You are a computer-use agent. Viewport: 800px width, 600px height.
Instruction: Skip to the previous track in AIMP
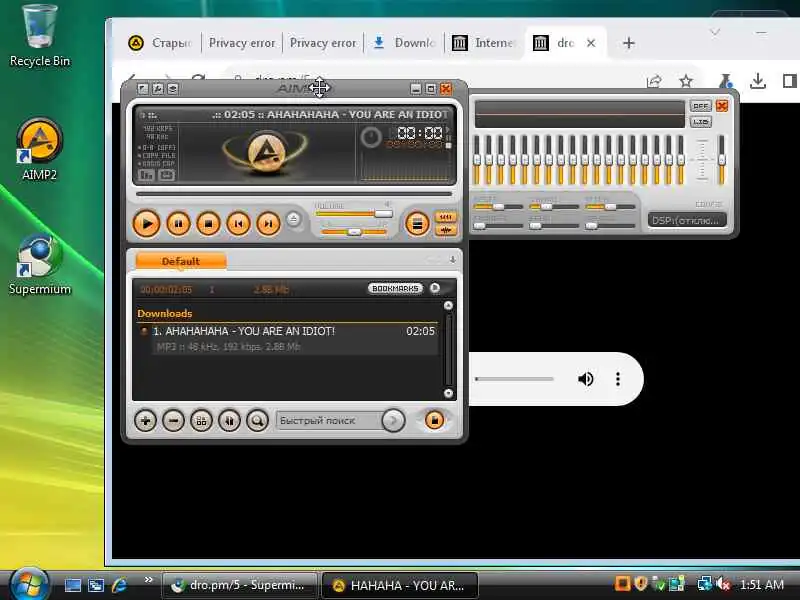pos(238,224)
